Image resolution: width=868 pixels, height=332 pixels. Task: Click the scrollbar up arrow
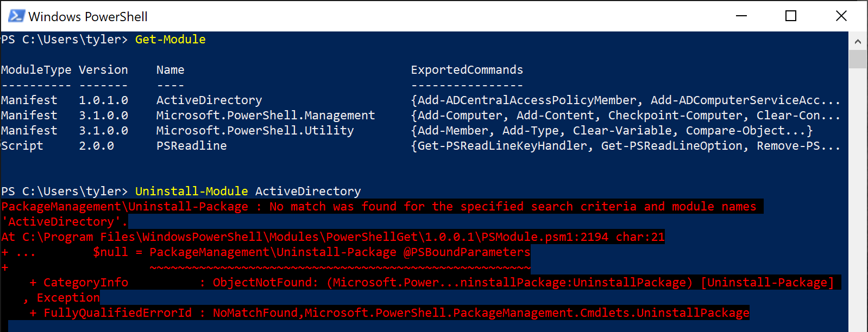(858, 41)
